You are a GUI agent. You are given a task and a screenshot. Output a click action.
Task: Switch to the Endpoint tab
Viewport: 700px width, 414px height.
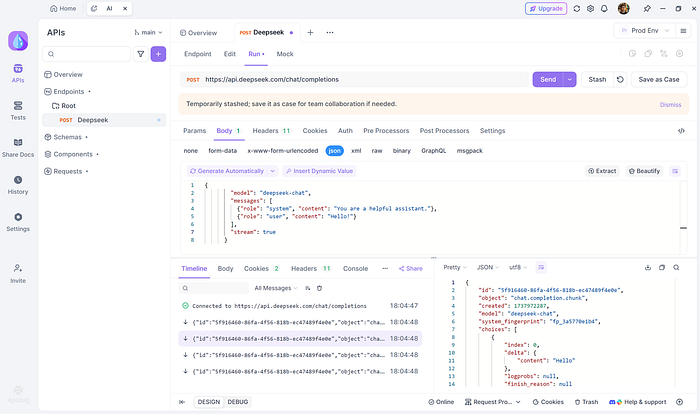point(198,54)
